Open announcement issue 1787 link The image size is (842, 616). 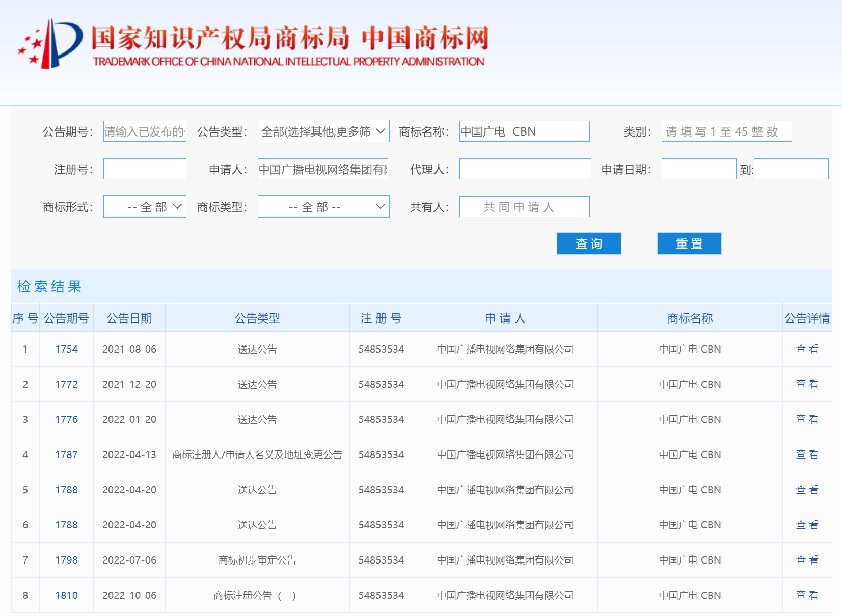point(66,454)
